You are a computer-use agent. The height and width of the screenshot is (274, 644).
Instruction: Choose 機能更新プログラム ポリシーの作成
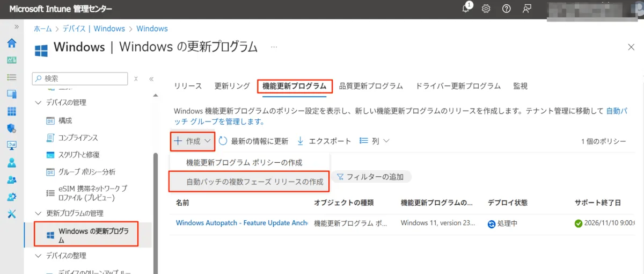click(244, 162)
